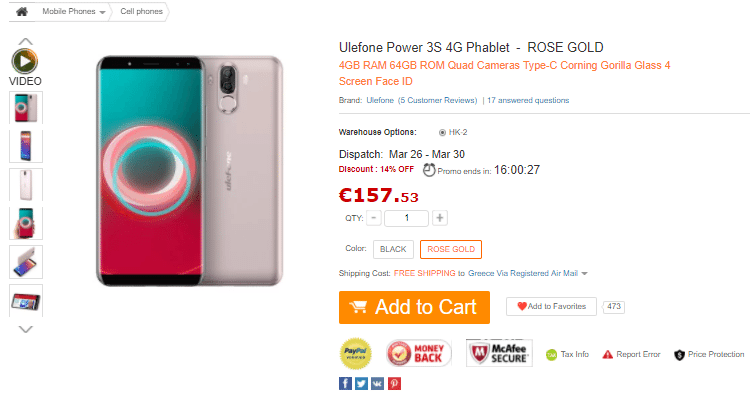Open the Report Error warning link
This screenshot has width=750, height=420.
[x=631, y=354]
